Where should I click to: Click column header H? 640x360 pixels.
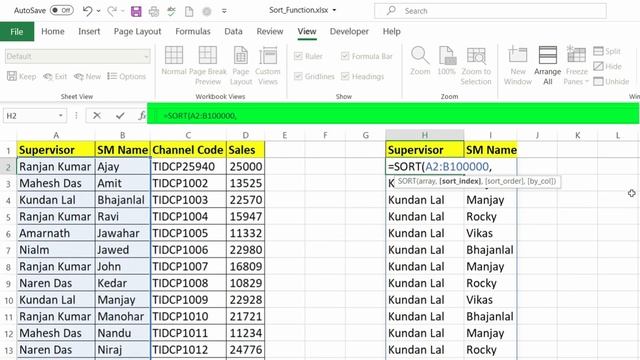(424, 135)
